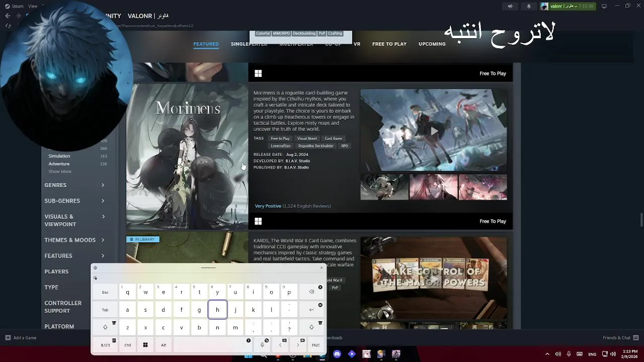Play the KARDS trailer video

(x=434, y=278)
